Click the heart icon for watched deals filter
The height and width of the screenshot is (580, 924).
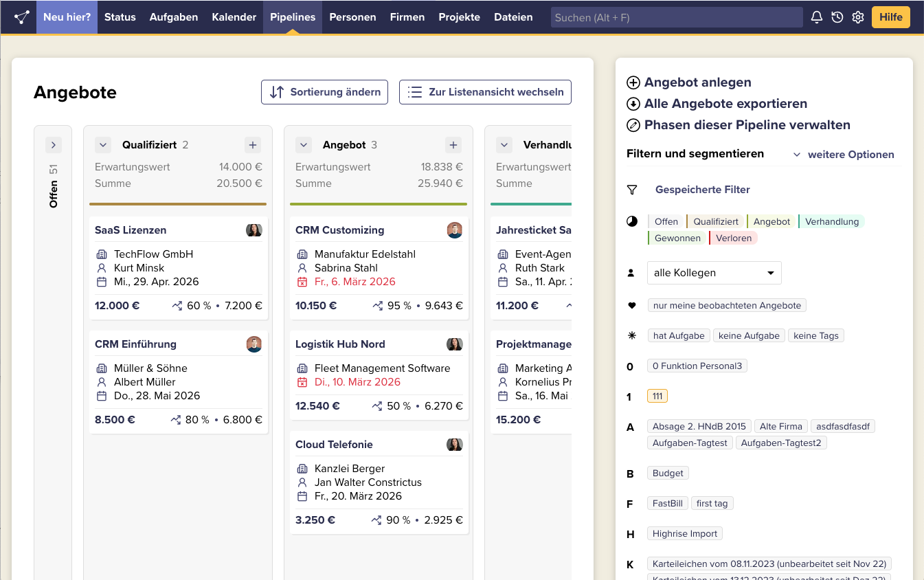631,304
